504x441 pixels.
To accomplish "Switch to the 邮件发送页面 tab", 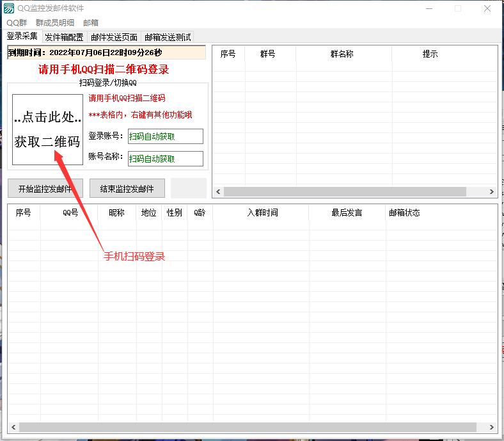I will click(x=114, y=37).
